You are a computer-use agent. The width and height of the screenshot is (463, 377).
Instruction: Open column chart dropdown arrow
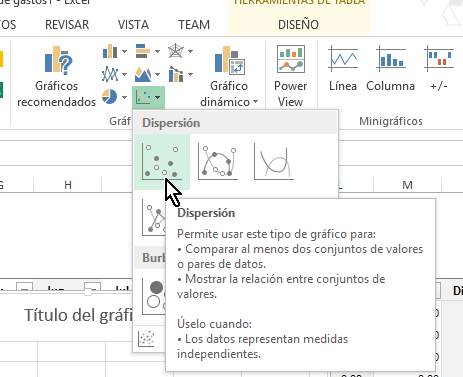[124, 51]
